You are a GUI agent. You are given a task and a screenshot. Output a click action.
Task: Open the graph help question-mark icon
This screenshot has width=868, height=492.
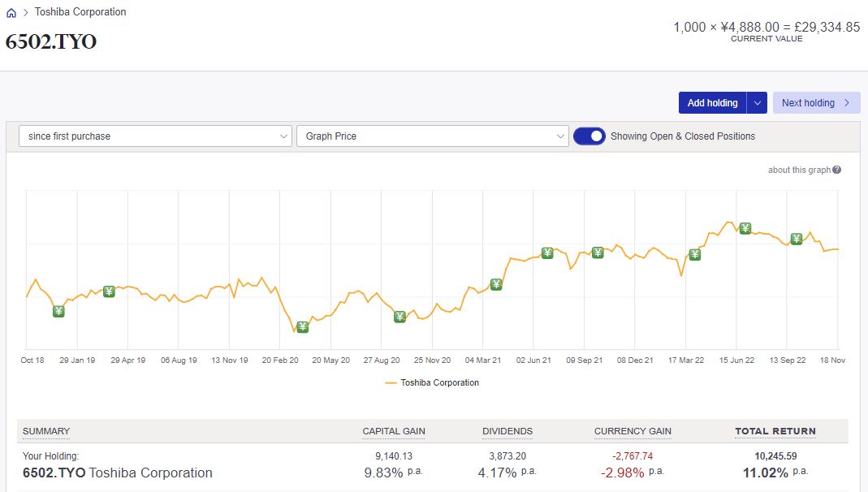(x=837, y=169)
